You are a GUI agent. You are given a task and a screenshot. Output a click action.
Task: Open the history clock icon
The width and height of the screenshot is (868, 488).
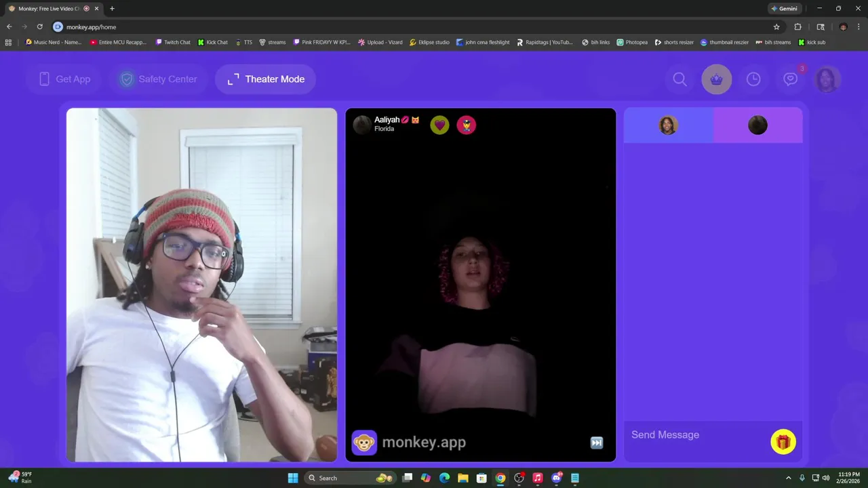tap(753, 79)
